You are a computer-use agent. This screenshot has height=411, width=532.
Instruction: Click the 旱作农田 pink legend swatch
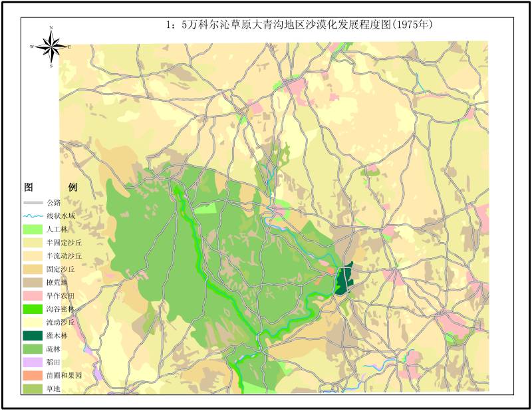pos(33,296)
